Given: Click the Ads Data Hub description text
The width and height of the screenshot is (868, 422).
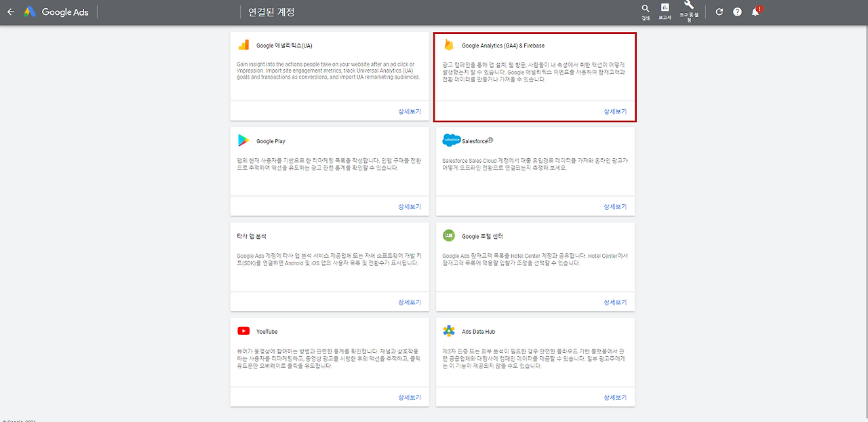Looking at the screenshot, I should click(x=535, y=358).
